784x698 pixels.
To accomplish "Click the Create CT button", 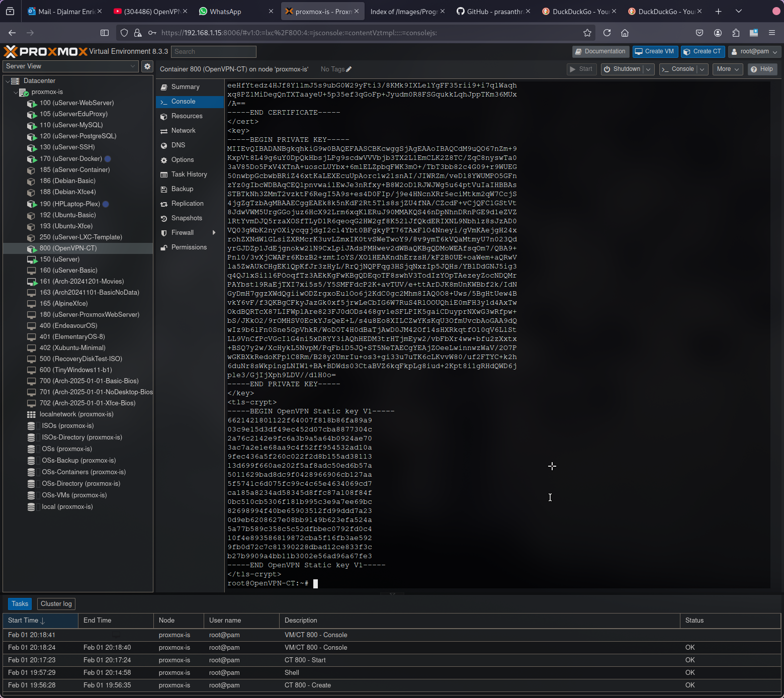I will 702,52.
